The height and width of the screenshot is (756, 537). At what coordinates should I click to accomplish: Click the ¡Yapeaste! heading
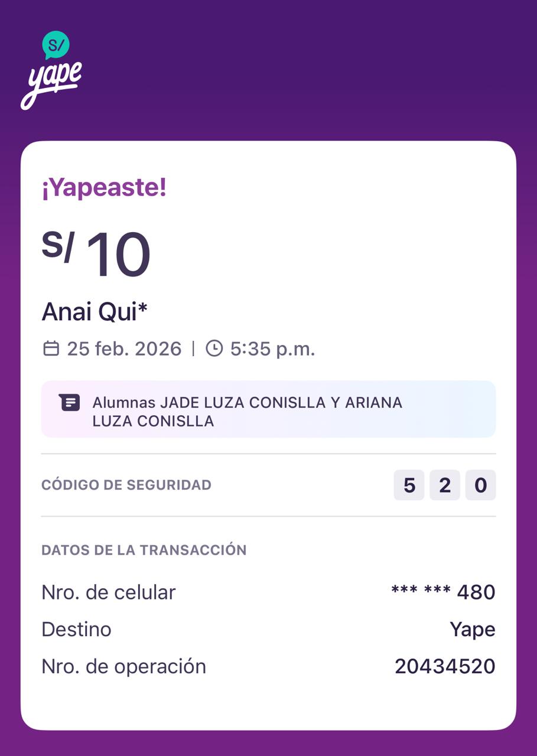[104, 188]
